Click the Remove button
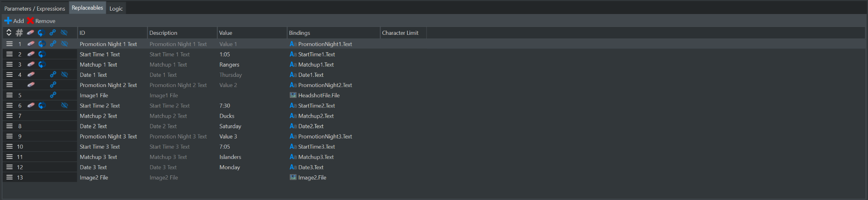The width and height of the screenshot is (868, 200). pyautogui.click(x=41, y=21)
